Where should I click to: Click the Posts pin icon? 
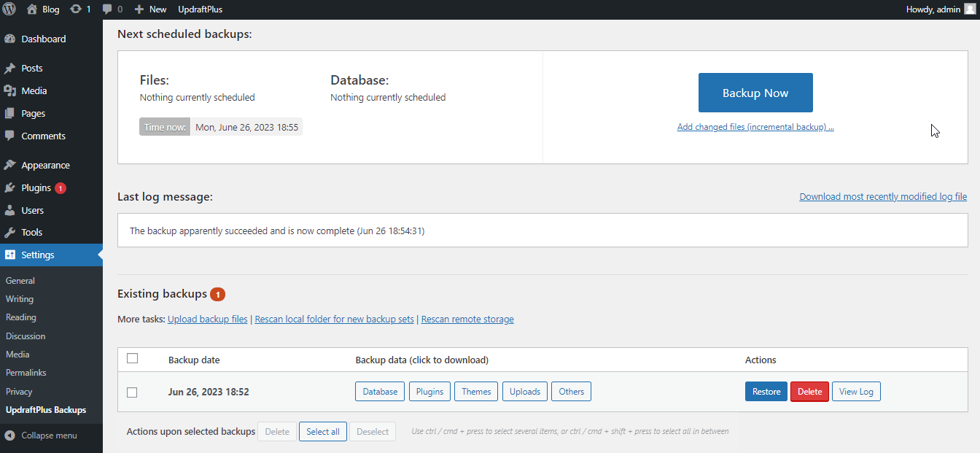click(x=9, y=68)
